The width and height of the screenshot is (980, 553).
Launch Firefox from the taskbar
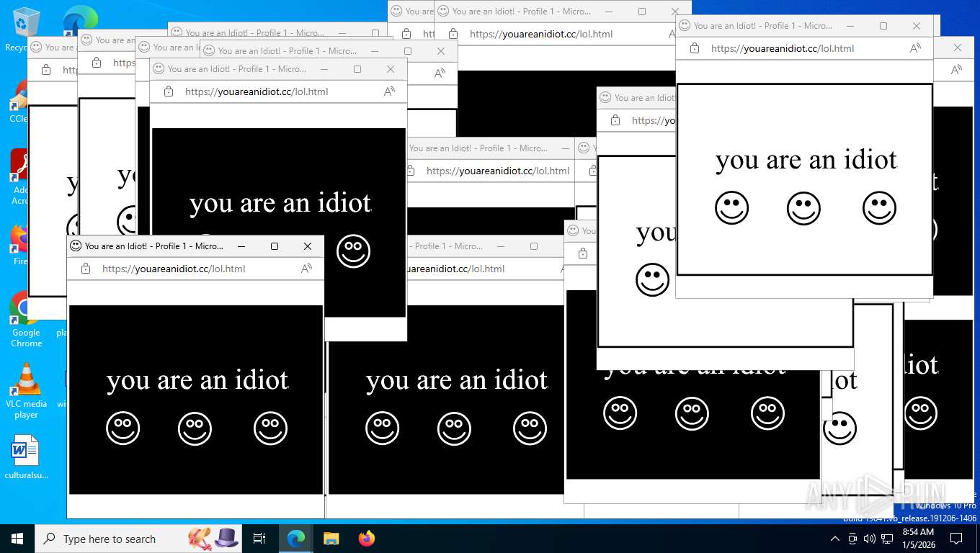point(367,539)
